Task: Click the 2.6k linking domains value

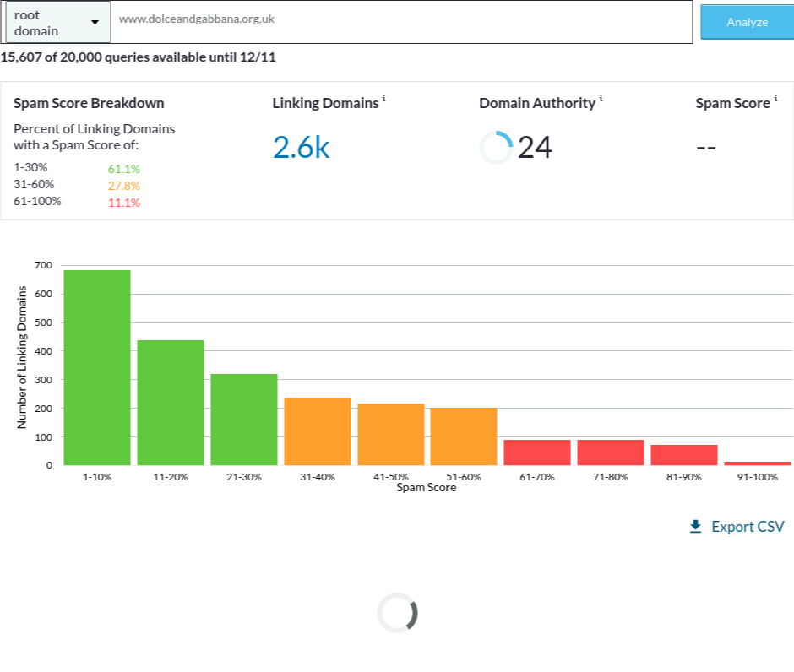Action: 301,148
